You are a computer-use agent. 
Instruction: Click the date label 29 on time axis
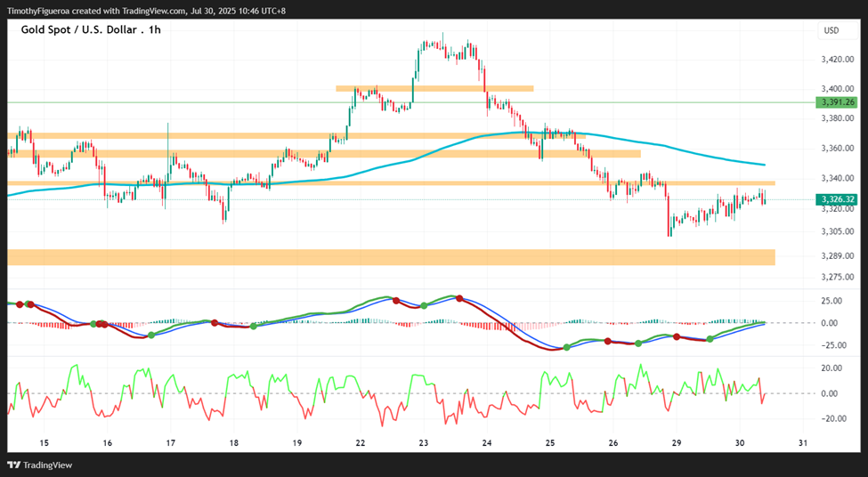[676, 443]
